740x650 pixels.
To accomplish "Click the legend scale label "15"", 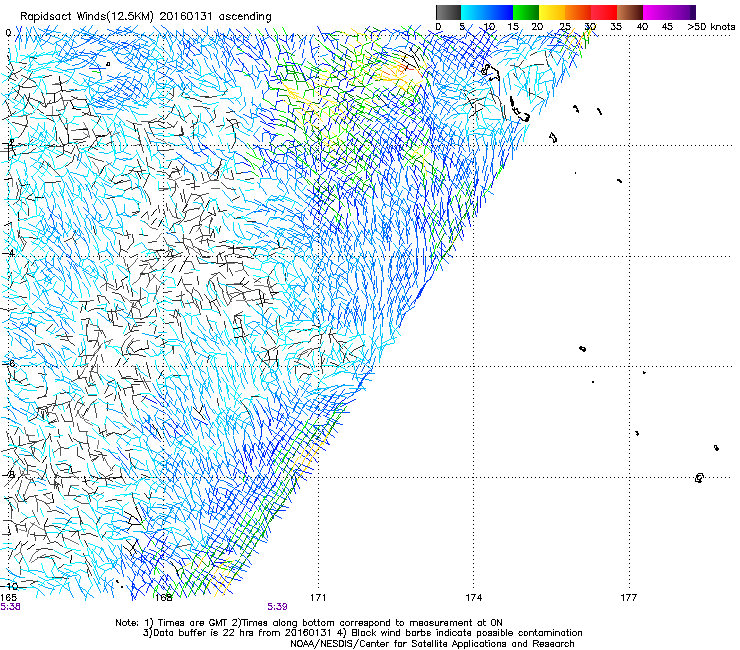I will (513, 26).
